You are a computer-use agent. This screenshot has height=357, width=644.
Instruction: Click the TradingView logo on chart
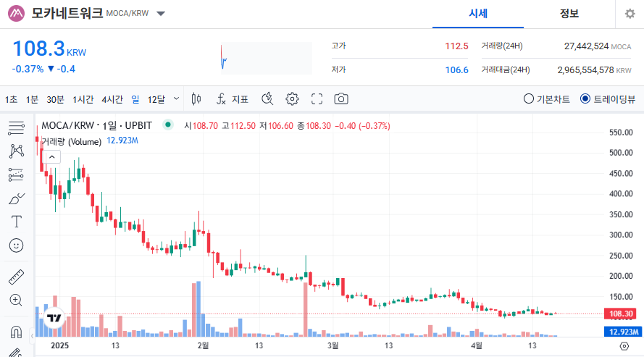[54, 318]
